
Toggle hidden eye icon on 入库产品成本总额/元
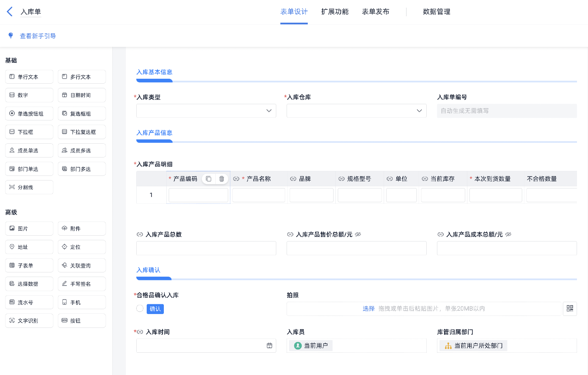[x=508, y=234]
